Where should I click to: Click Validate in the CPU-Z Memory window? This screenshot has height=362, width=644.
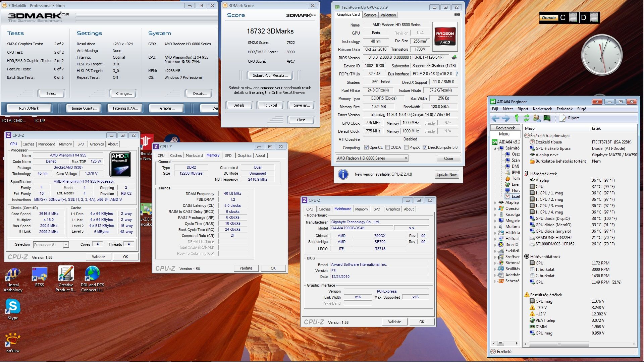pyautogui.click(x=246, y=268)
